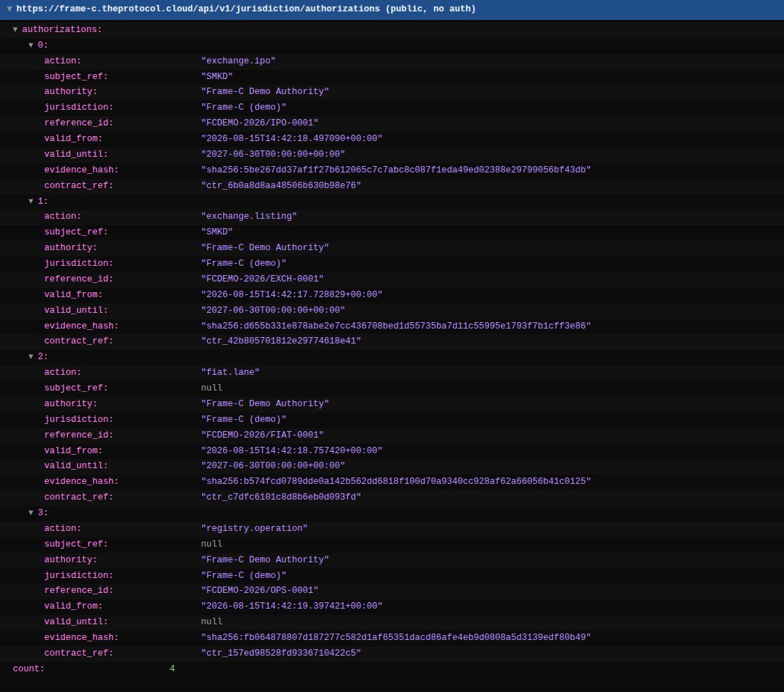This screenshot has width=784, height=692.
Task: Click evidence_hash starting sha256:fb064878
Action: (396, 637)
